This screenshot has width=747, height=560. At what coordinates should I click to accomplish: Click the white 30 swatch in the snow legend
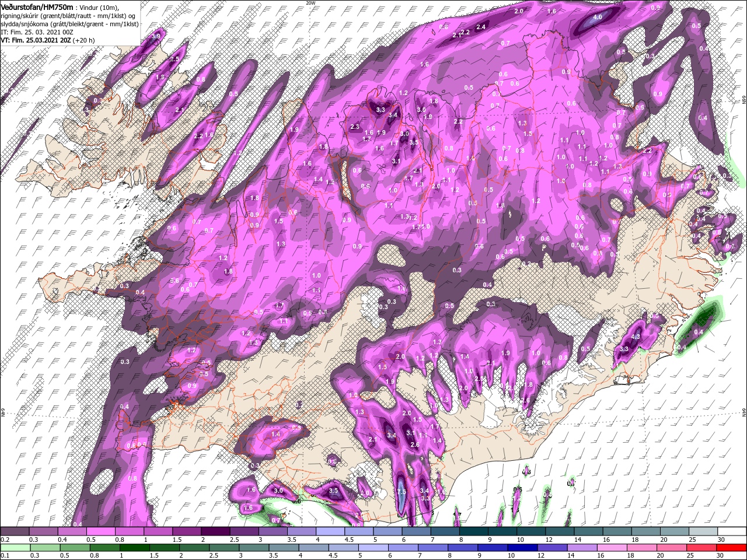(x=732, y=532)
